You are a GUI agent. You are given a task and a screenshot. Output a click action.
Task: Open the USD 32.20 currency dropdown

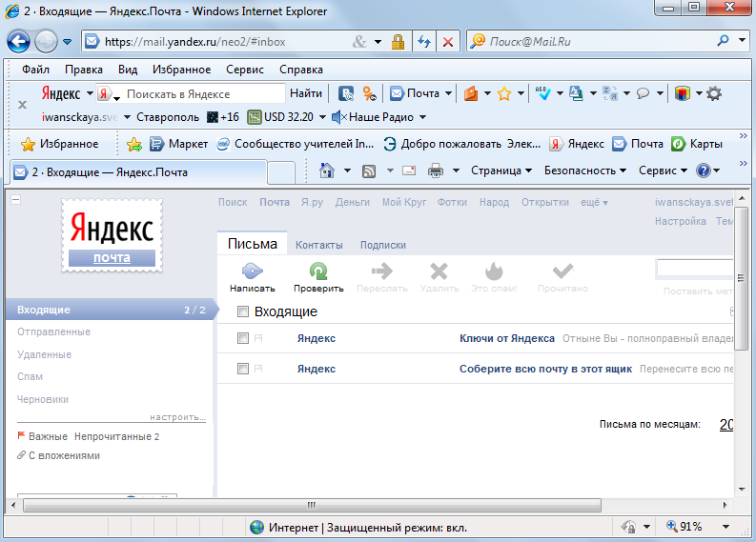(322, 117)
